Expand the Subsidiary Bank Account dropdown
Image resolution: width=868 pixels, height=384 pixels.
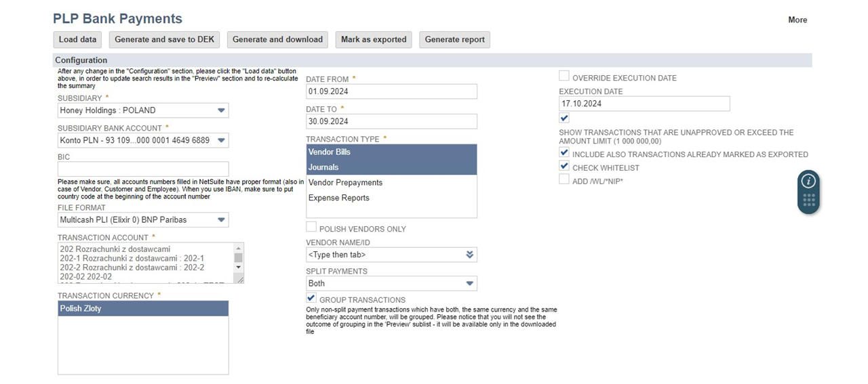pyautogui.click(x=221, y=140)
